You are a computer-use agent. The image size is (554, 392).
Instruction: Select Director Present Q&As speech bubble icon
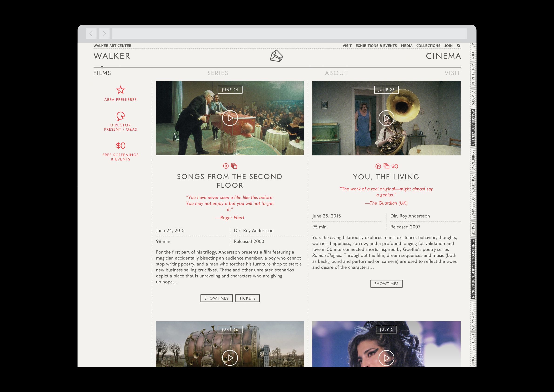120,116
